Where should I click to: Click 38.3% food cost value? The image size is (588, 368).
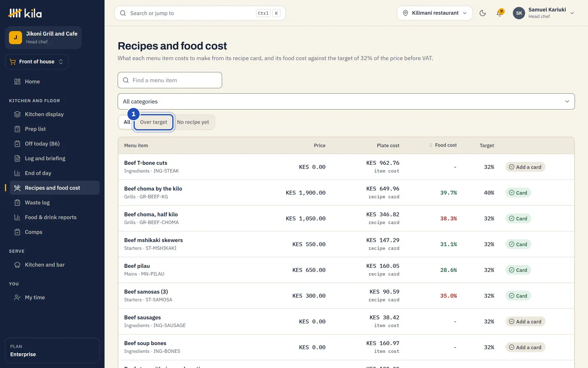click(x=448, y=218)
